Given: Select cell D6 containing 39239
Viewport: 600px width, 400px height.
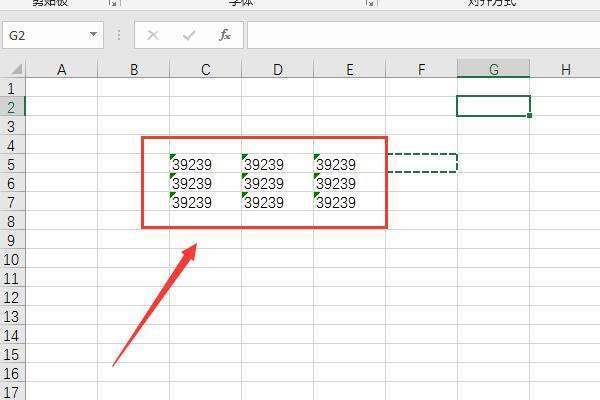Looking at the screenshot, I should [277, 183].
